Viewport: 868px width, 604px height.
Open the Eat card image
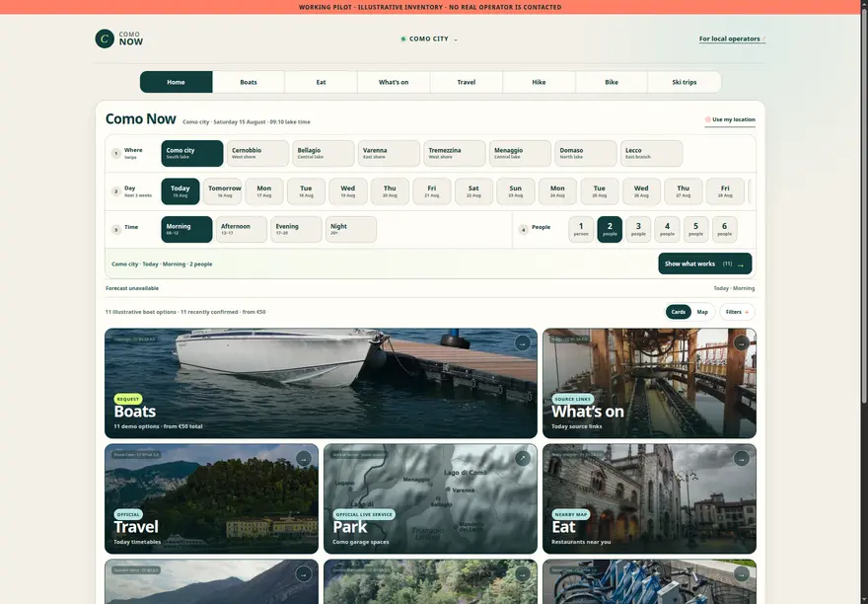(x=649, y=498)
